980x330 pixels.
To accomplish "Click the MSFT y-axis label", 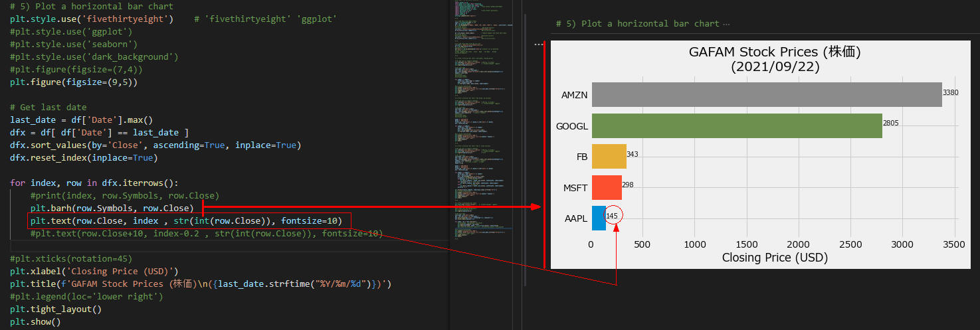I will coord(575,188).
